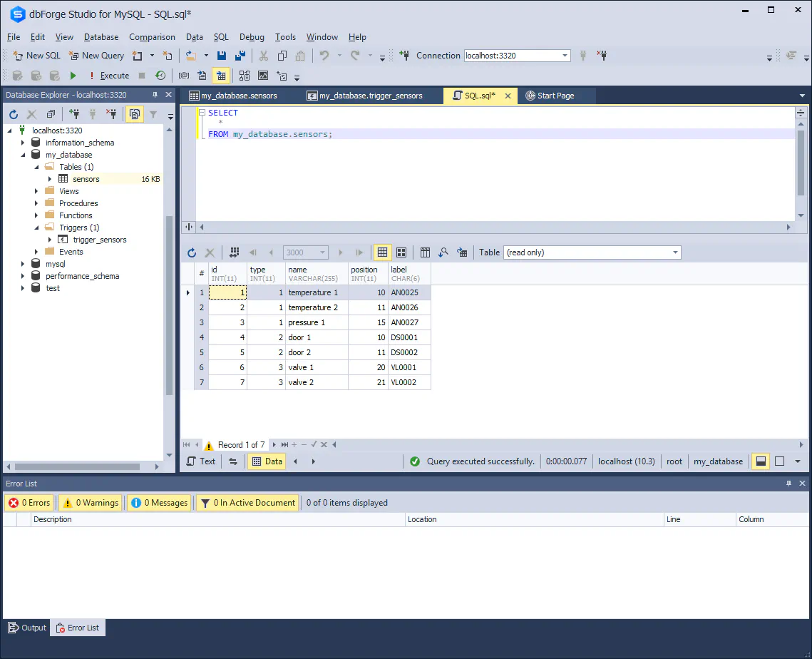
Task: Open the Debug menu
Action: point(252,37)
